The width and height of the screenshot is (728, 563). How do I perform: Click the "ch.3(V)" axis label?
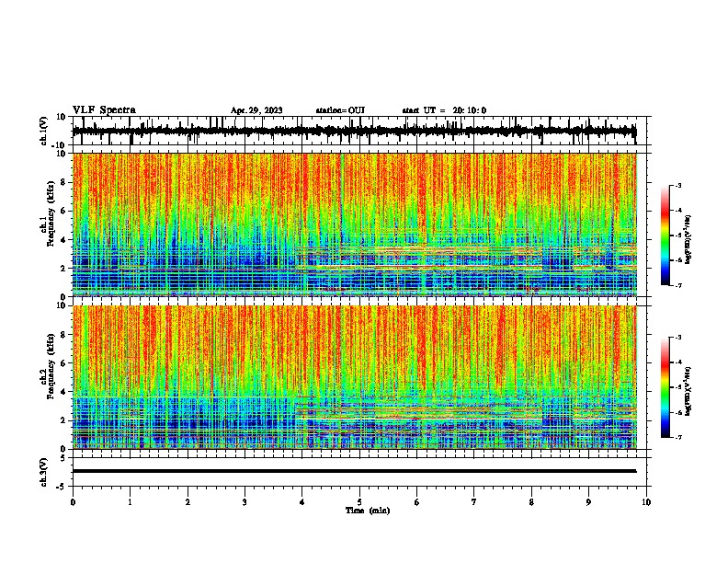[x=44, y=472]
